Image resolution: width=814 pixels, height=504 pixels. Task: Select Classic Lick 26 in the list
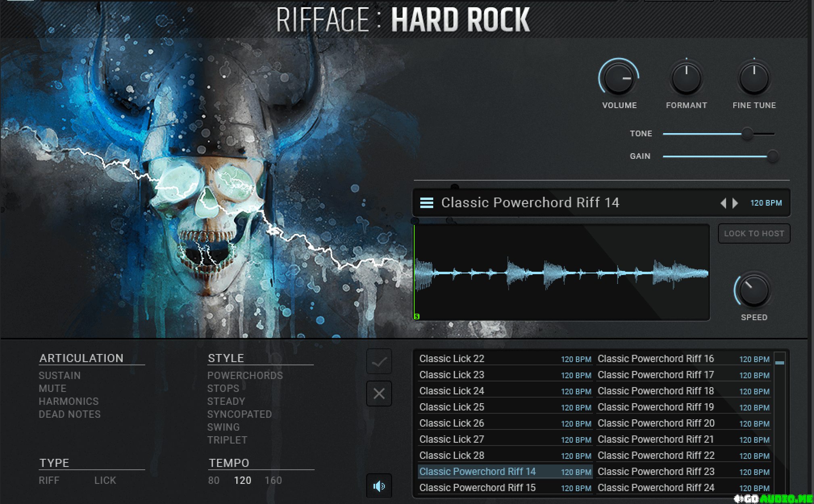[x=505, y=423]
